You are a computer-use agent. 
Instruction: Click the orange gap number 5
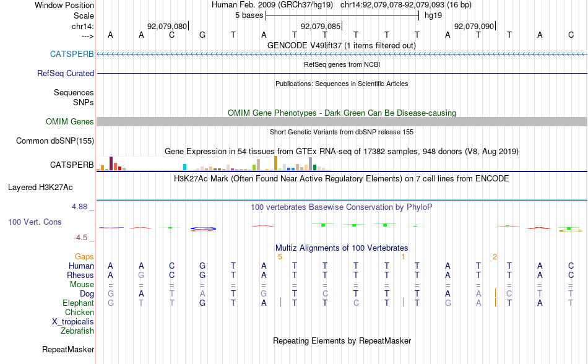[280, 257]
